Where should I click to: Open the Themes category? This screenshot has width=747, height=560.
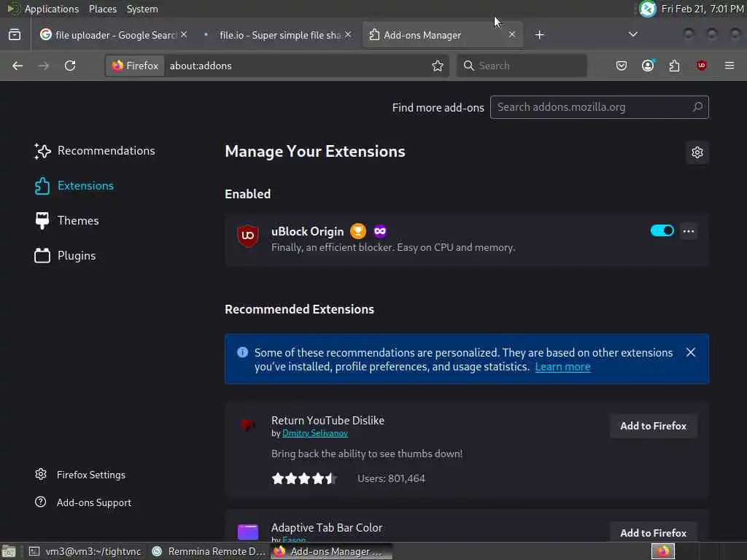[66, 221]
